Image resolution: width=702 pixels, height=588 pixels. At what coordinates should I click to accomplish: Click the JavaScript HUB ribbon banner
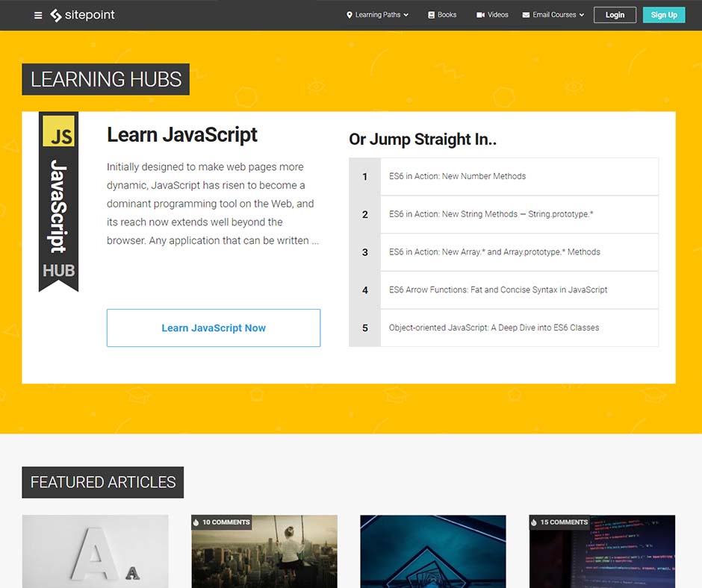click(x=59, y=201)
